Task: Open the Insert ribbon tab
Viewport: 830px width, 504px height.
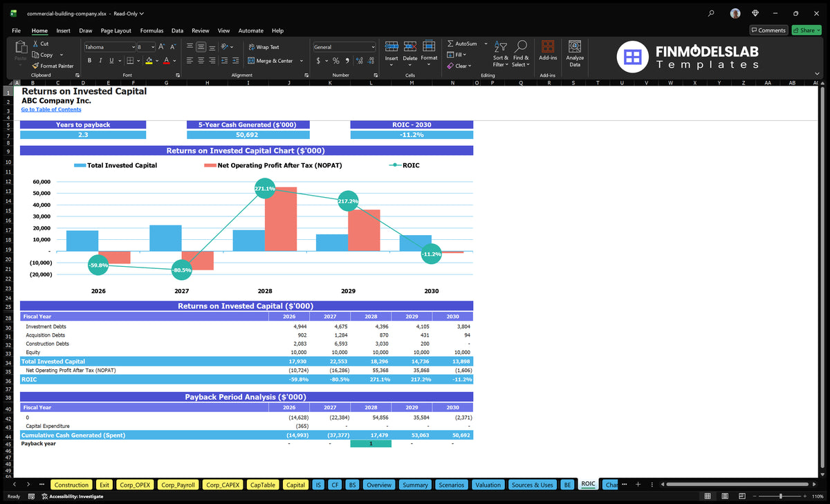Action: (63, 30)
